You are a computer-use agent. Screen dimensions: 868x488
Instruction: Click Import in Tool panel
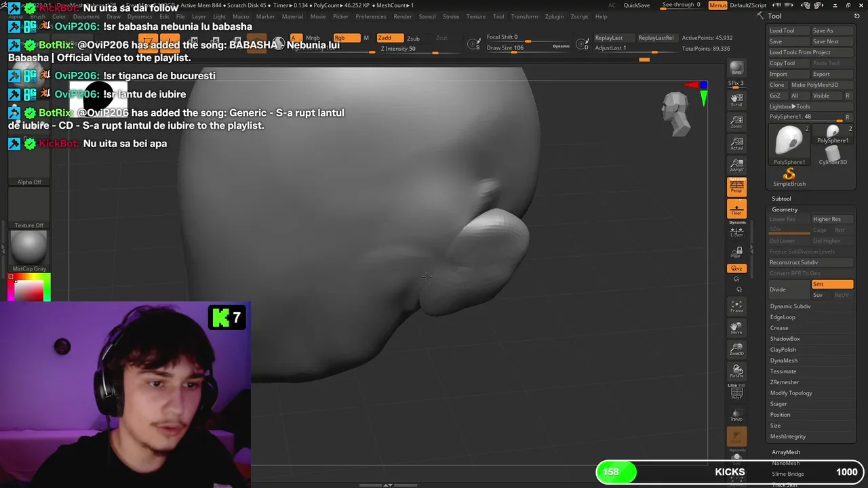[x=789, y=74]
